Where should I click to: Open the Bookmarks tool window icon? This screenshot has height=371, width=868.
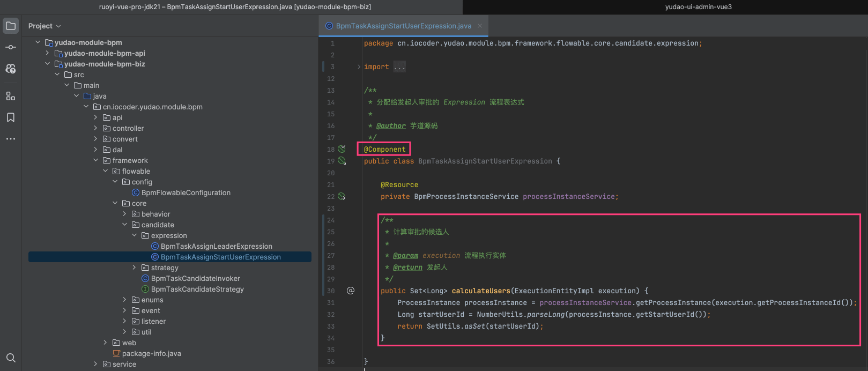point(11,117)
